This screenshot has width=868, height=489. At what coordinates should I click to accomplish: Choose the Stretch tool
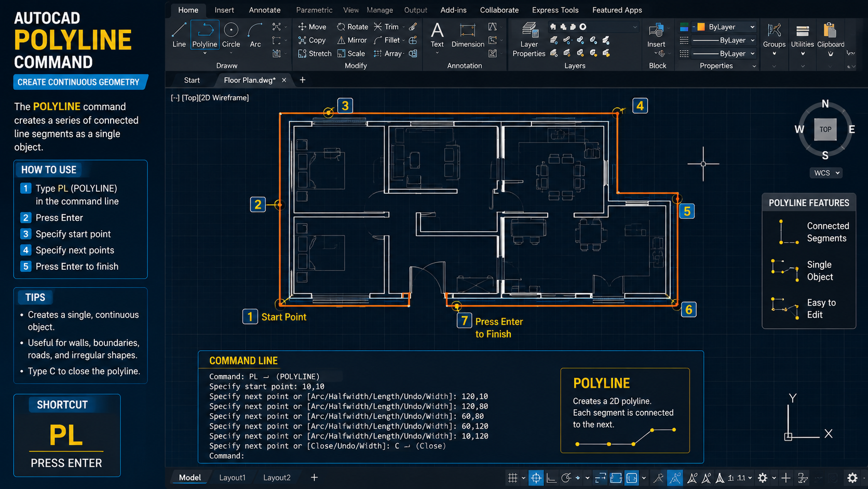315,54
